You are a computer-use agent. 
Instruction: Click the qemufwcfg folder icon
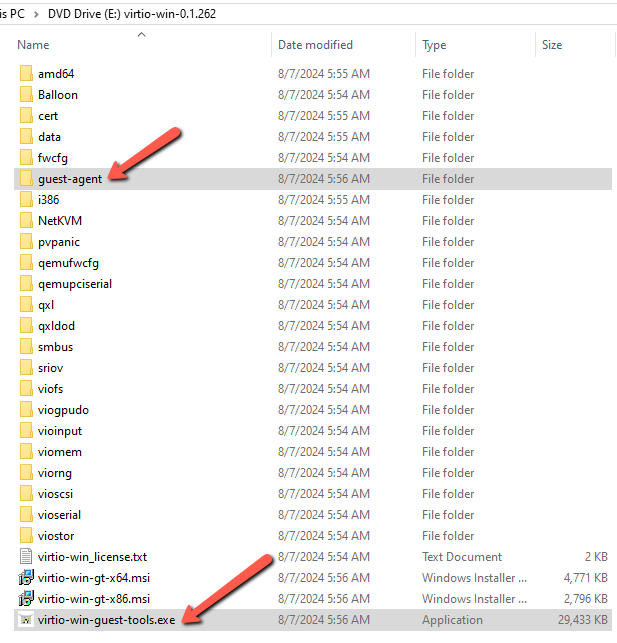tap(26, 263)
